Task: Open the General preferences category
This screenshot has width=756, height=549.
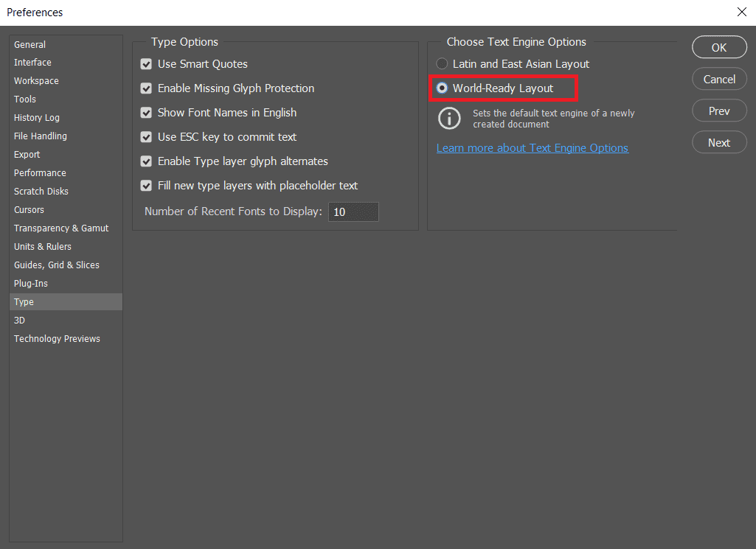Action: (66, 44)
